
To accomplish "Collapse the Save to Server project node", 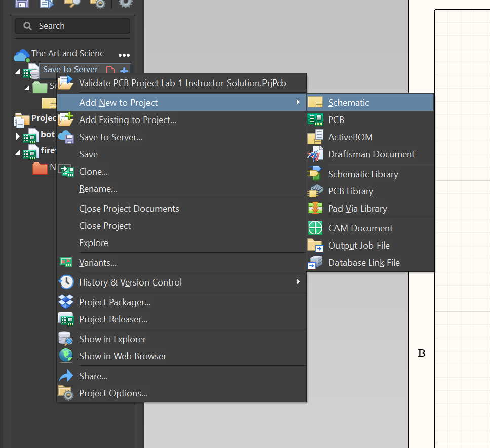I will [x=18, y=72].
